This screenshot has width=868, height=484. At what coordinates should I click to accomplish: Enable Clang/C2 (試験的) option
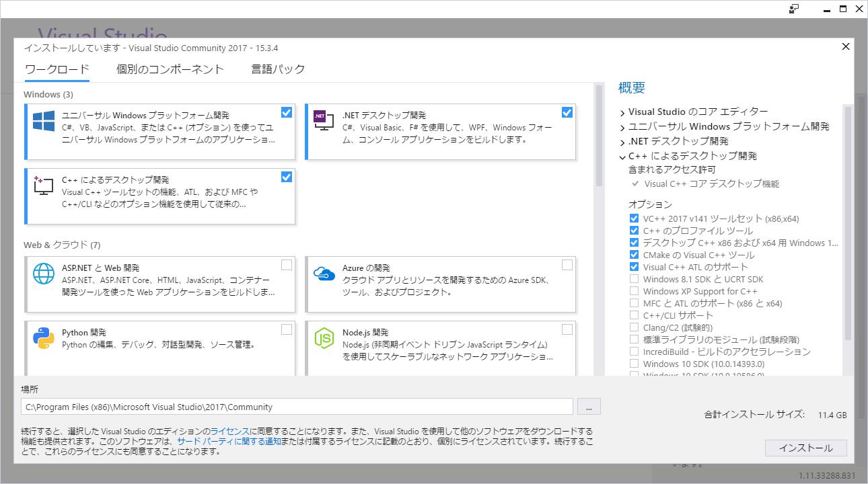[634, 327]
